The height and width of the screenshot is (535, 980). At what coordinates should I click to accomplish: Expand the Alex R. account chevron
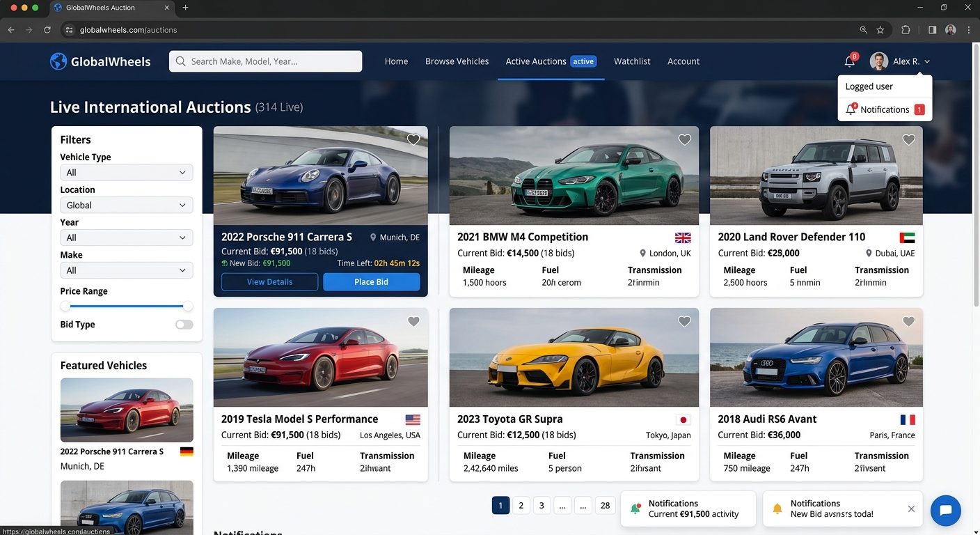click(x=927, y=62)
